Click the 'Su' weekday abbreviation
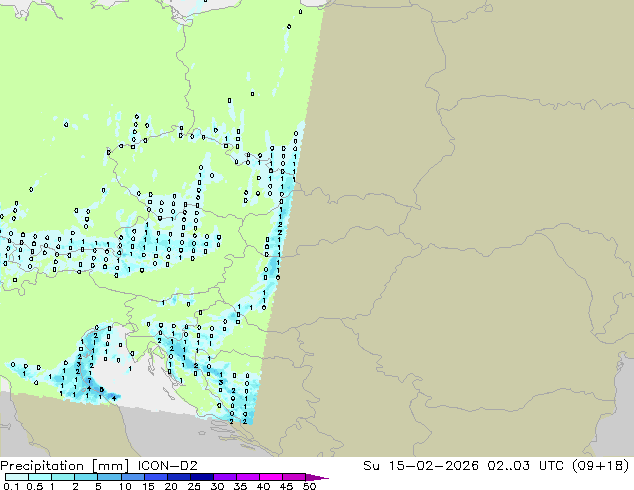The height and width of the screenshot is (490, 634). pos(372,466)
